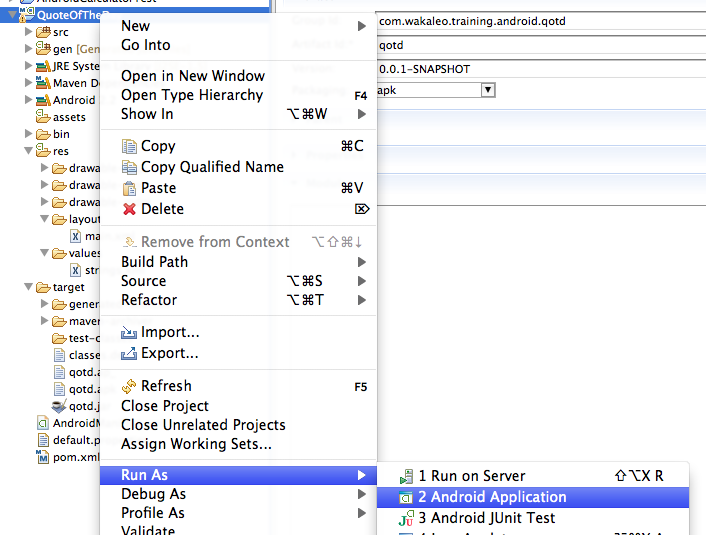Image resolution: width=706 pixels, height=535 pixels.
Task: Click the assets folder icon
Action: (43, 116)
